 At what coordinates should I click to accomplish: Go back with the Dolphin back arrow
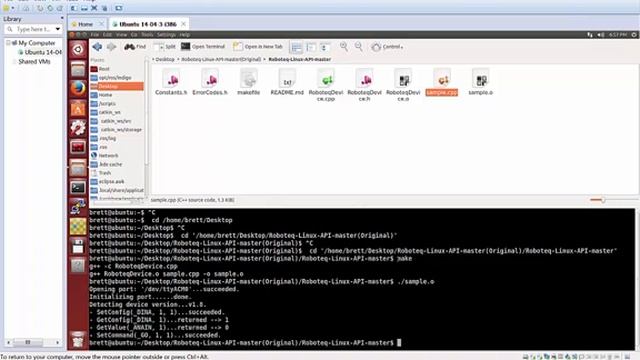click(x=97, y=47)
